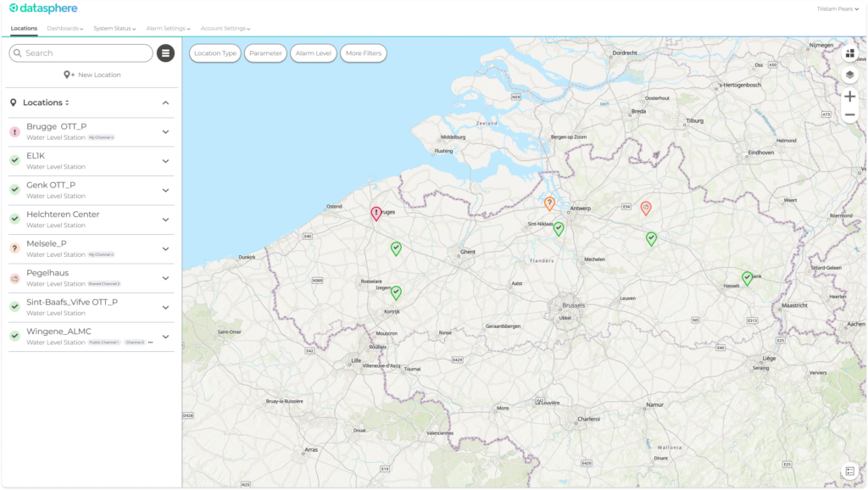Expand the Brugge OTT_P location row

tap(165, 131)
